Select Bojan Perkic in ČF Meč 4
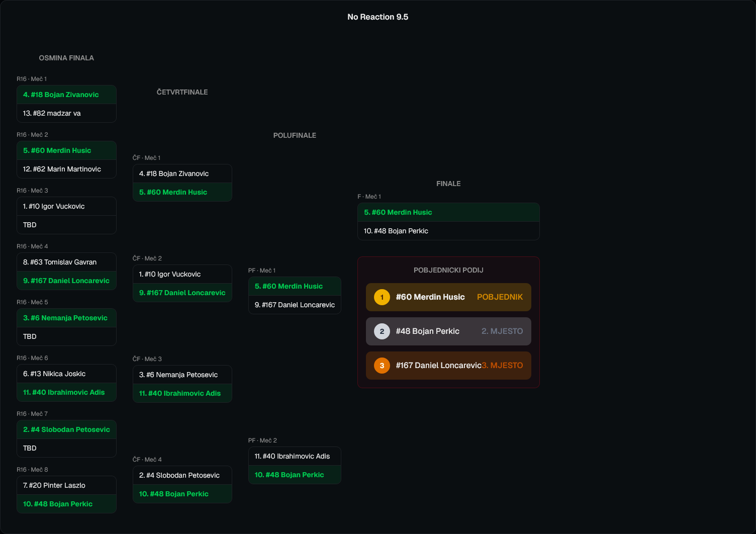Image resolution: width=756 pixels, height=534 pixels. 174,494
